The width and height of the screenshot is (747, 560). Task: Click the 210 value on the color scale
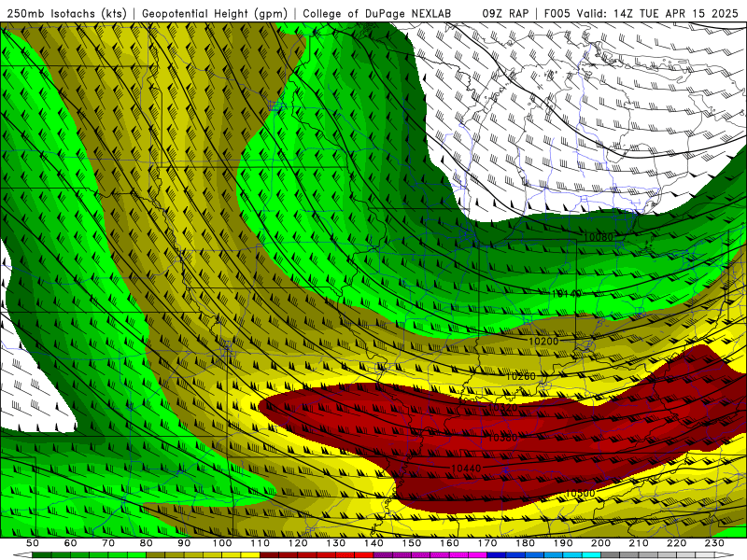pos(640,543)
